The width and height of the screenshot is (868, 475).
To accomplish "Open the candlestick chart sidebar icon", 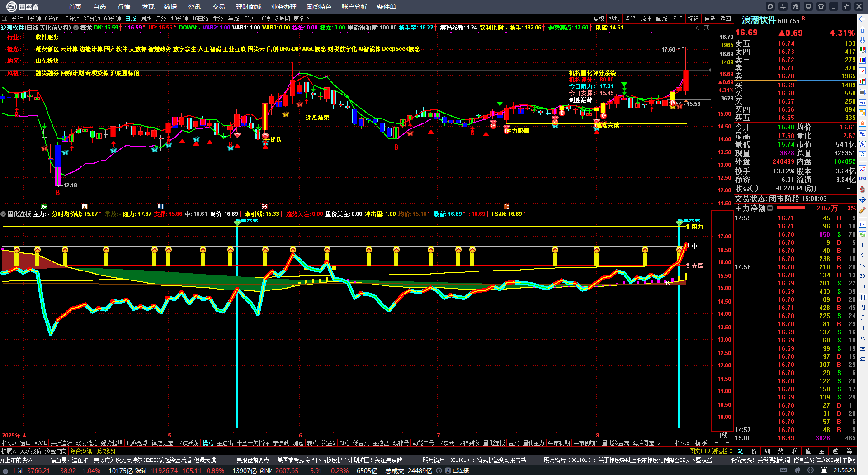I will coord(863,81).
